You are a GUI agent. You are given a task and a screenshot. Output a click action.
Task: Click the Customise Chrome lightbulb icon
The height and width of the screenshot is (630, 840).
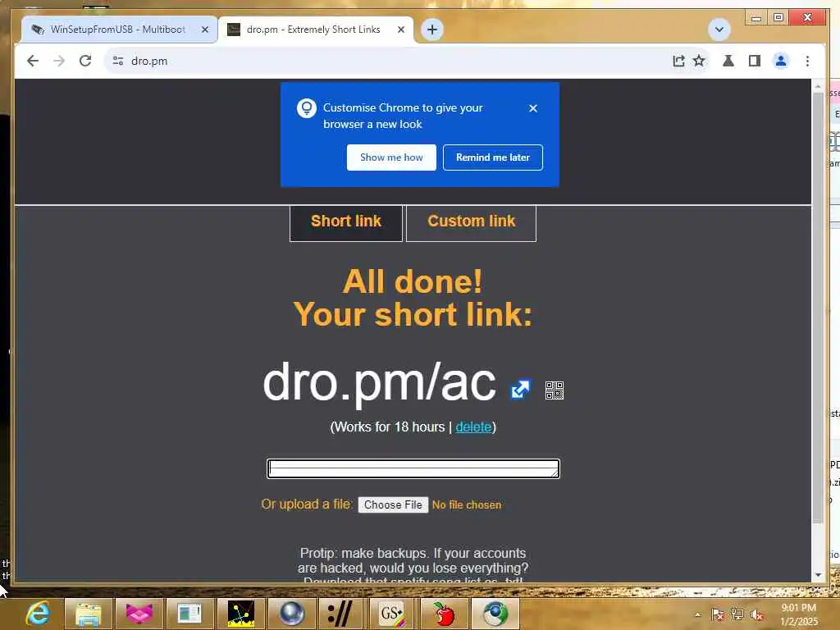click(x=307, y=107)
